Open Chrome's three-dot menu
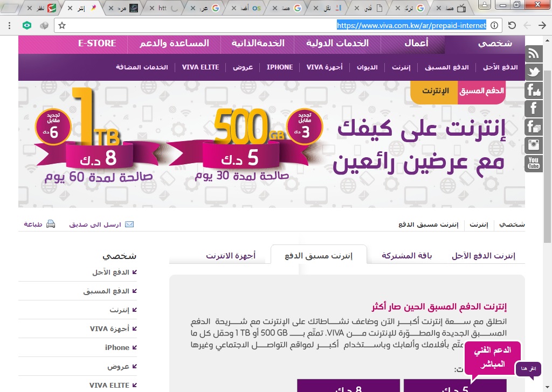The height and width of the screenshot is (392, 552). [8, 25]
